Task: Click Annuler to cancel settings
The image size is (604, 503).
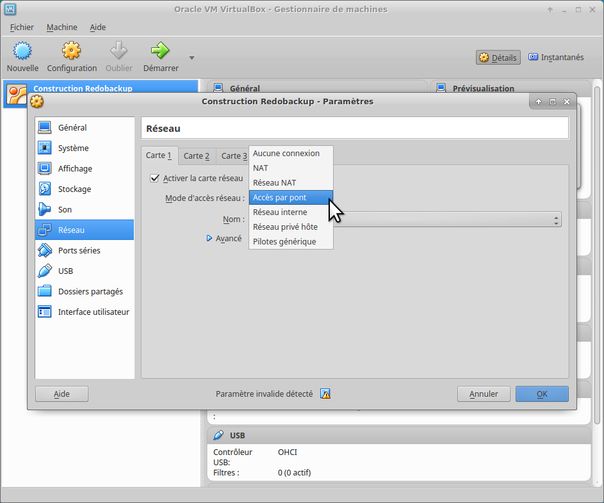Action: pos(483,394)
